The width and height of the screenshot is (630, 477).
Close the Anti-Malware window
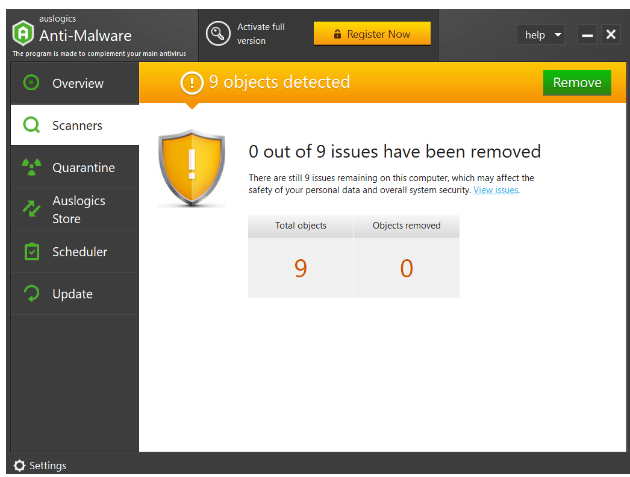pos(611,35)
